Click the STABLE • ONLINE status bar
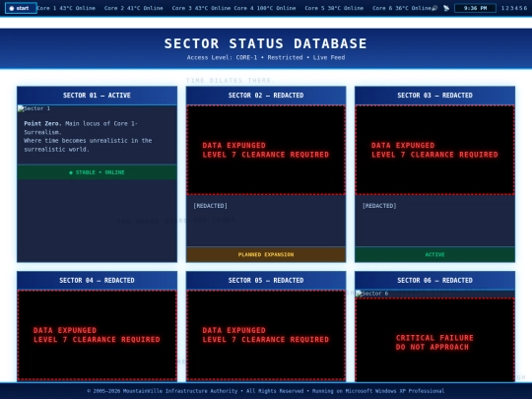Image resolution: width=532 pixels, height=399 pixels. pos(97,172)
